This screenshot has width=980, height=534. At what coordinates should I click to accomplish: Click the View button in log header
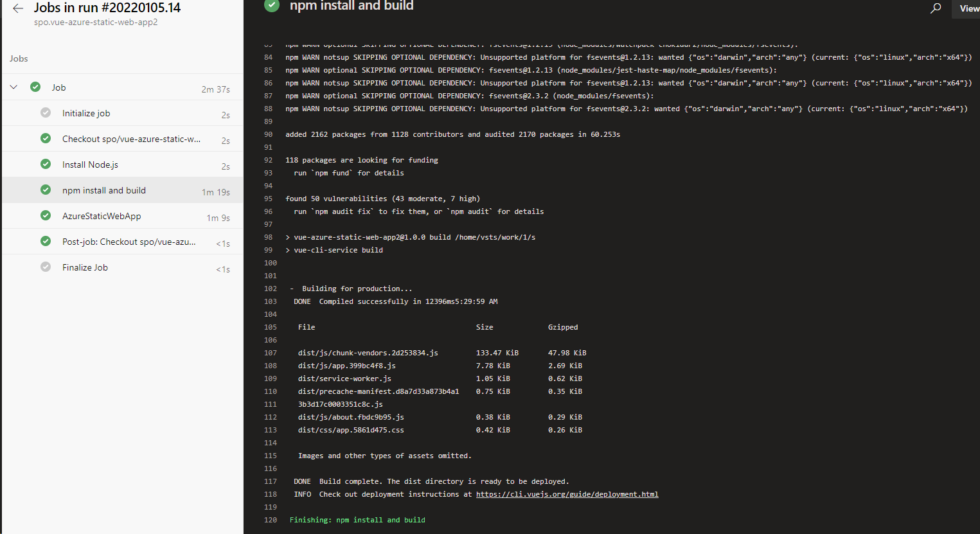click(x=967, y=8)
